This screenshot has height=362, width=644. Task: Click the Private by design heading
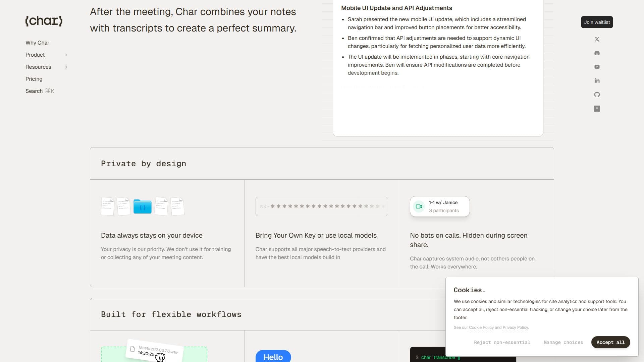point(144,164)
